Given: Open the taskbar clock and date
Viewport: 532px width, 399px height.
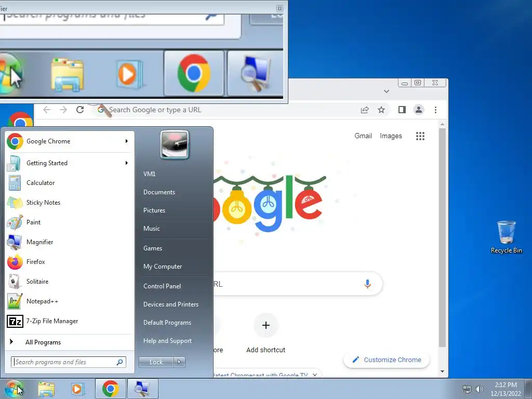Looking at the screenshot, I should [506, 389].
